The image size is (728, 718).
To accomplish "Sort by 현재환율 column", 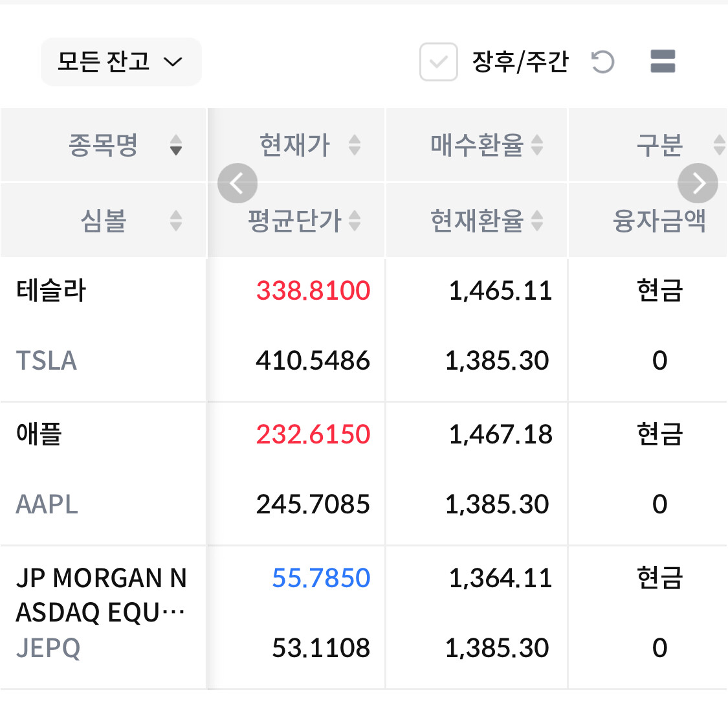I will [478, 221].
